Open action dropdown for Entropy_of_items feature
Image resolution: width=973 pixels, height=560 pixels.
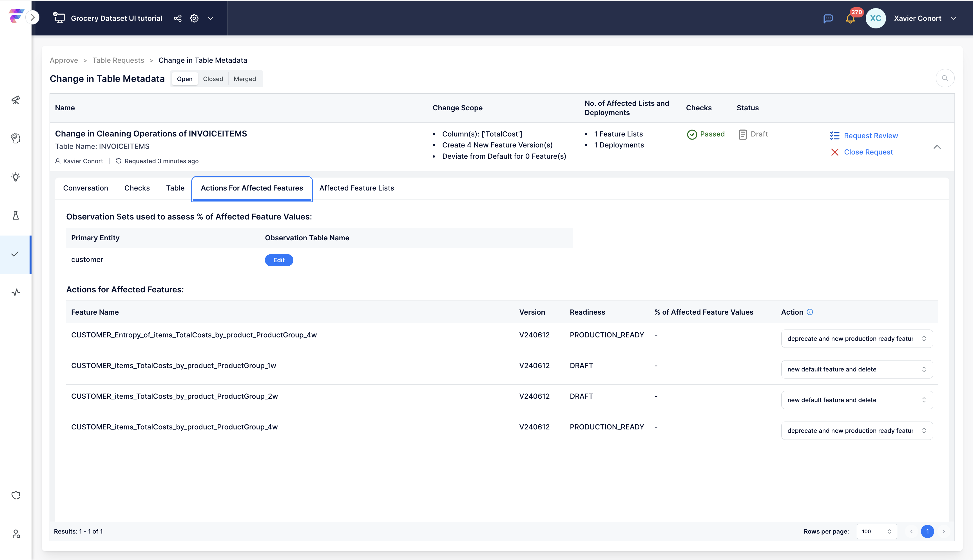(857, 339)
